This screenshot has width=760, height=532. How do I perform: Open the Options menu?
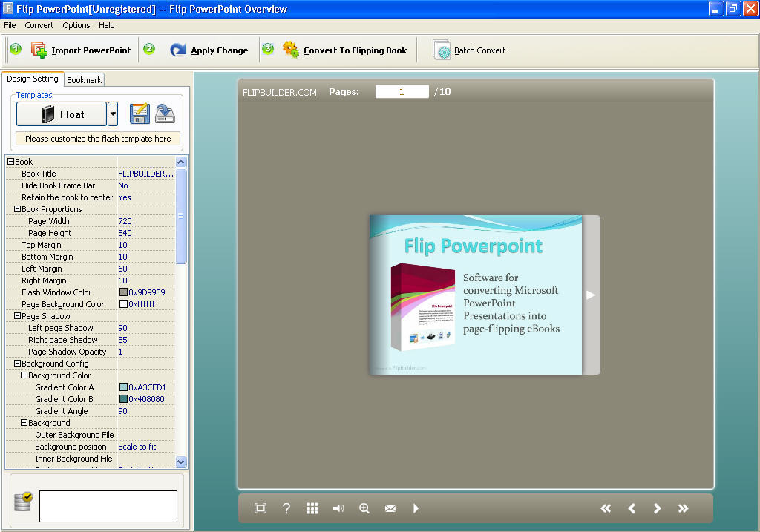pyautogui.click(x=76, y=24)
